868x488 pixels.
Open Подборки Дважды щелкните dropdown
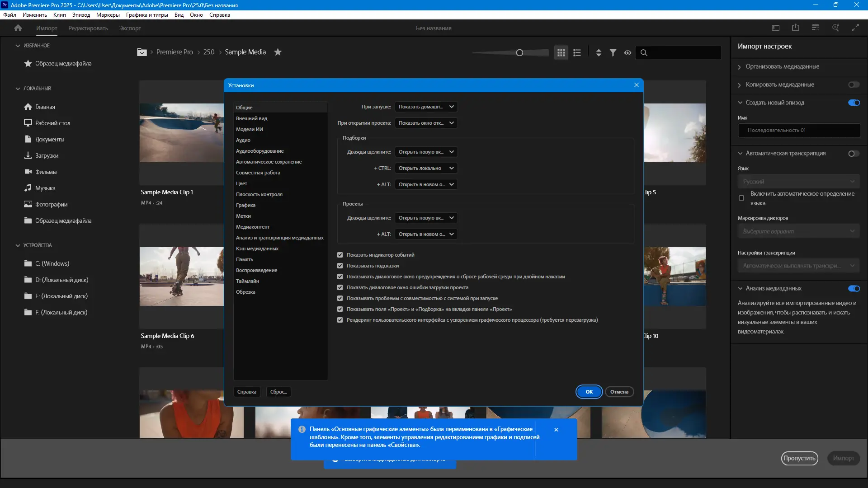[426, 152]
